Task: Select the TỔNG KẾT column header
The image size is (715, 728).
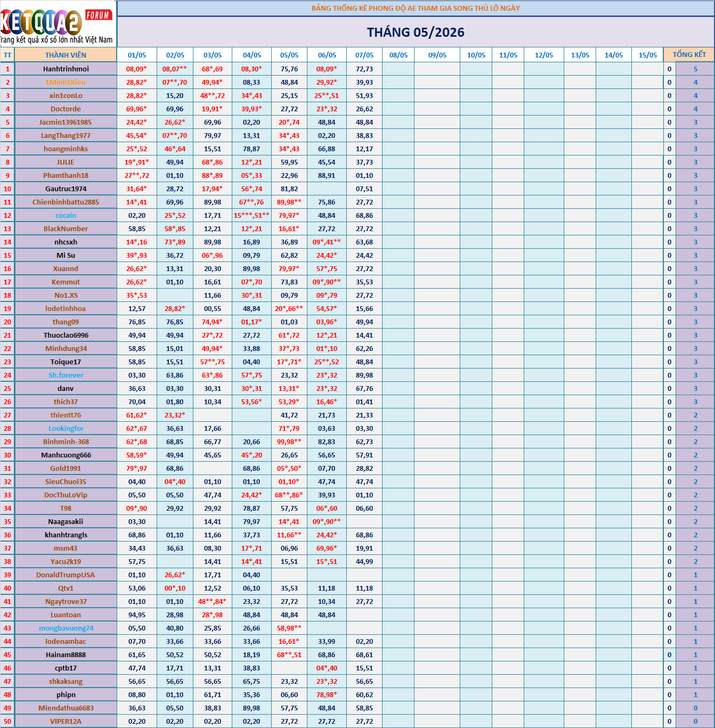Action: (x=689, y=55)
